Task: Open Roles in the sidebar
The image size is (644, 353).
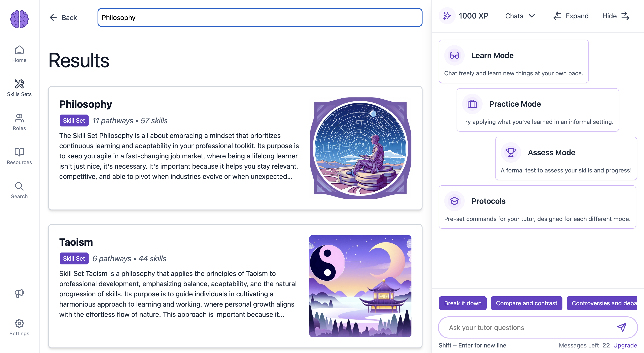Action: (19, 122)
